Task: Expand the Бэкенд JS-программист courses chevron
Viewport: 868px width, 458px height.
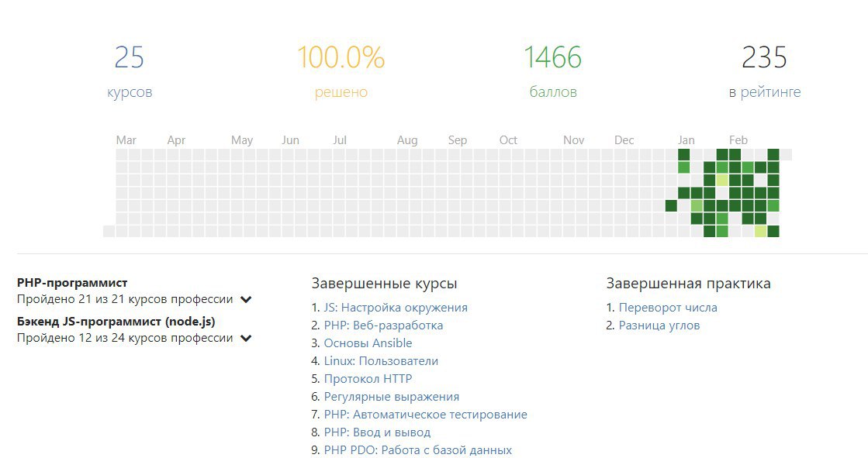Action: point(246,339)
